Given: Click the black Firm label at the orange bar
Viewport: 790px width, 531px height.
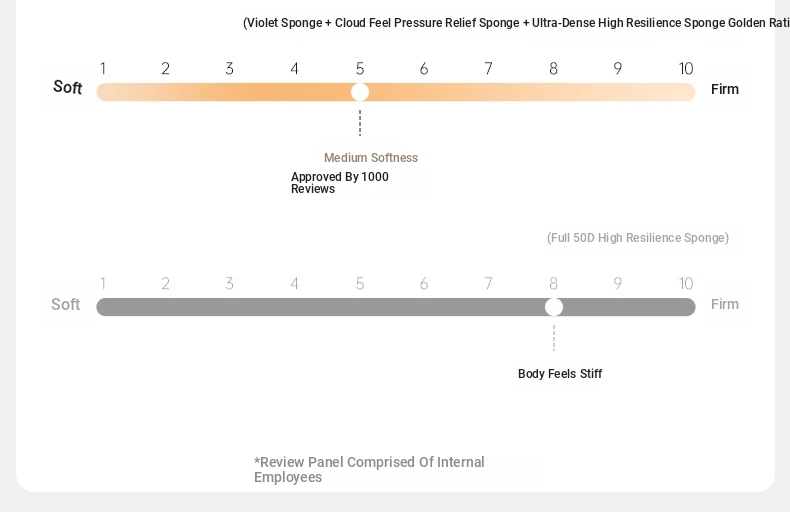Looking at the screenshot, I should coord(725,89).
